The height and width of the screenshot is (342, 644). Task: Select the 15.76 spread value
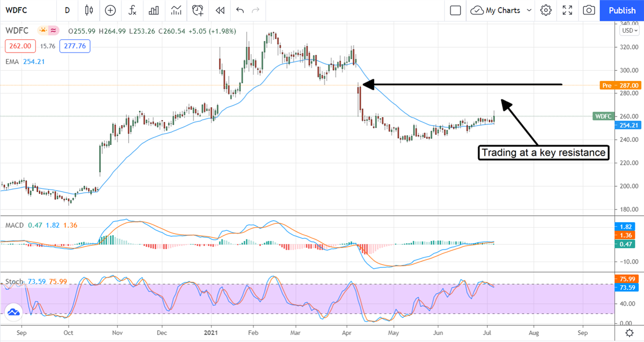tap(48, 46)
